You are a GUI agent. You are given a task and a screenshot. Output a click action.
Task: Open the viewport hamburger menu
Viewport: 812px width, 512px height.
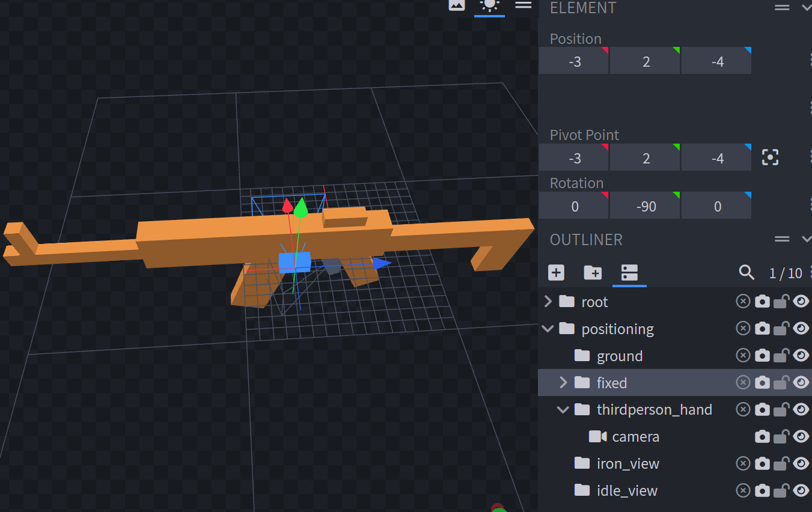tap(524, 5)
